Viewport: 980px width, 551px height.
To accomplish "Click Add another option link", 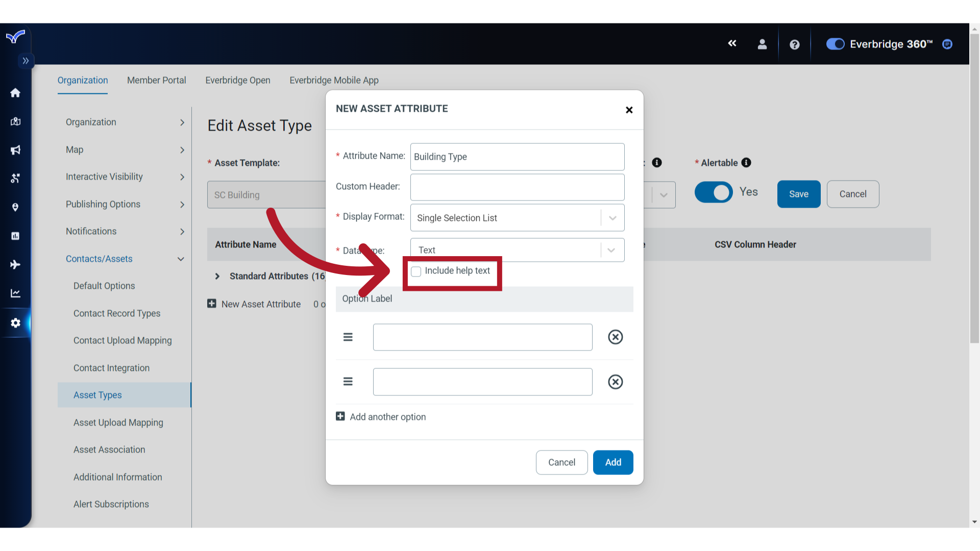I will coord(387,417).
